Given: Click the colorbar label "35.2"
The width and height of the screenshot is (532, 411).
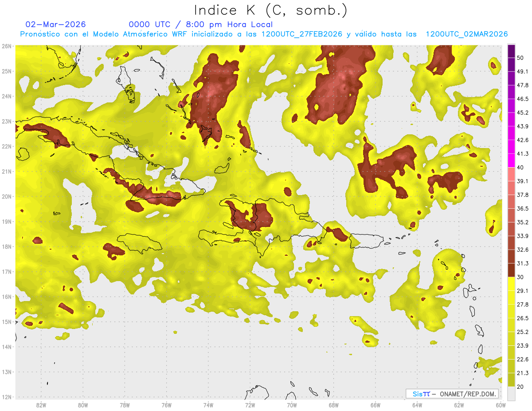Looking at the screenshot, I should coord(523,222).
